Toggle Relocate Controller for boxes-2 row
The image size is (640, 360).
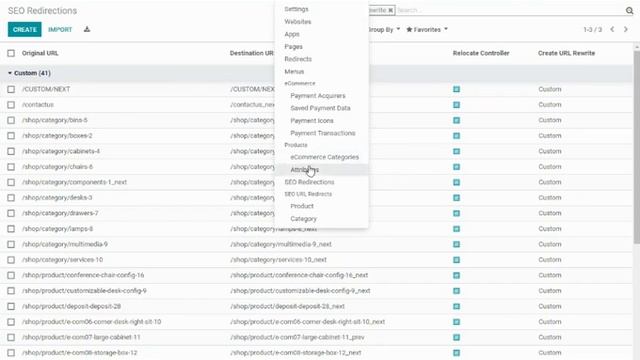[456, 136]
